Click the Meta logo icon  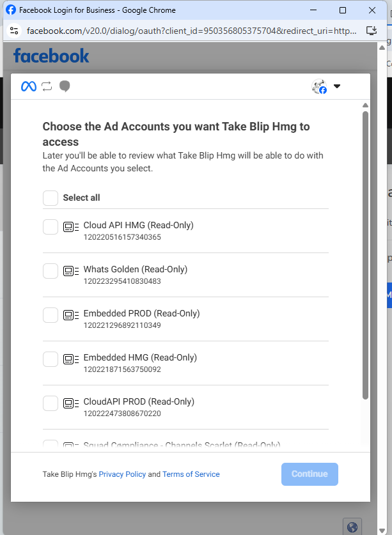click(x=29, y=86)
